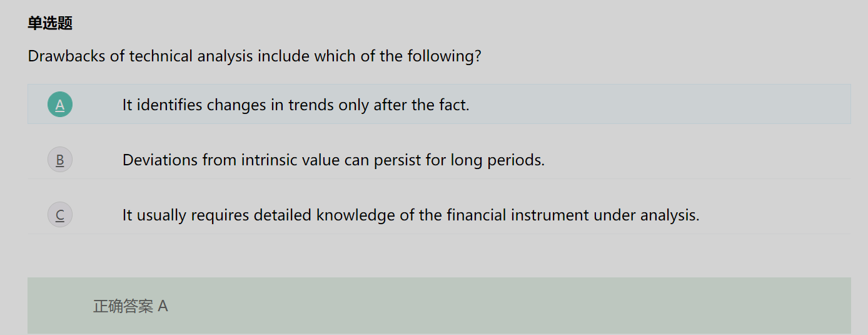Image resolution: width=868 pixels, height=335 pixels.
Task: Select the green circle for option A
Action: tap(60, 105)
